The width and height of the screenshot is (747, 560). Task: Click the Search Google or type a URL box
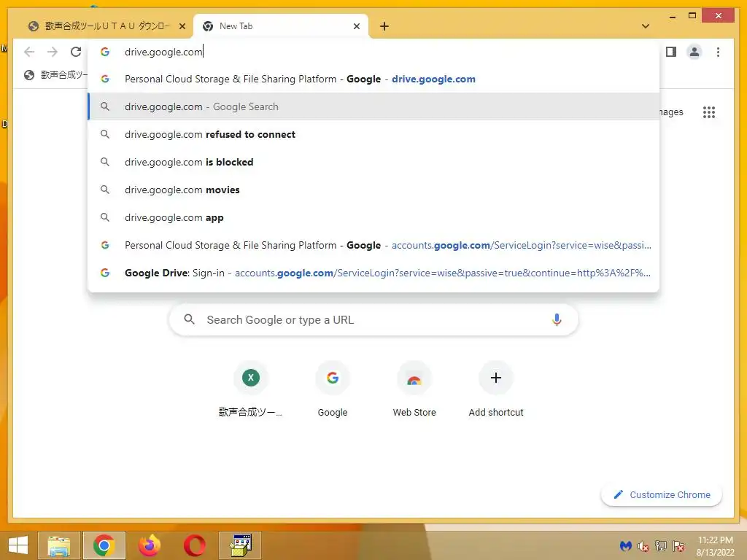(373, 319)
